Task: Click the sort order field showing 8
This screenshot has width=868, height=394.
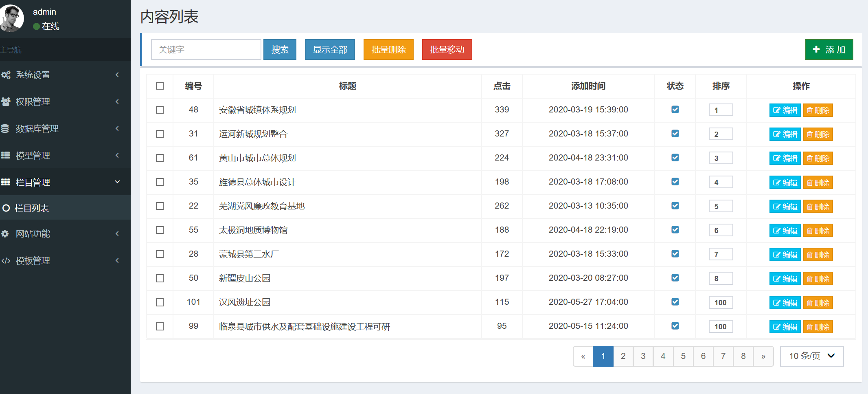Action: pos(721,278)
